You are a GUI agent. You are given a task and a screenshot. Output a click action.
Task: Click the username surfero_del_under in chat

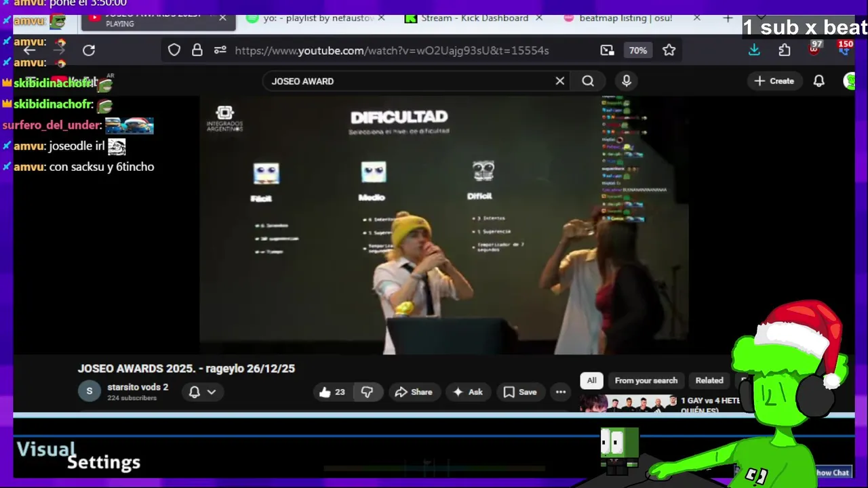pos(52,125)
